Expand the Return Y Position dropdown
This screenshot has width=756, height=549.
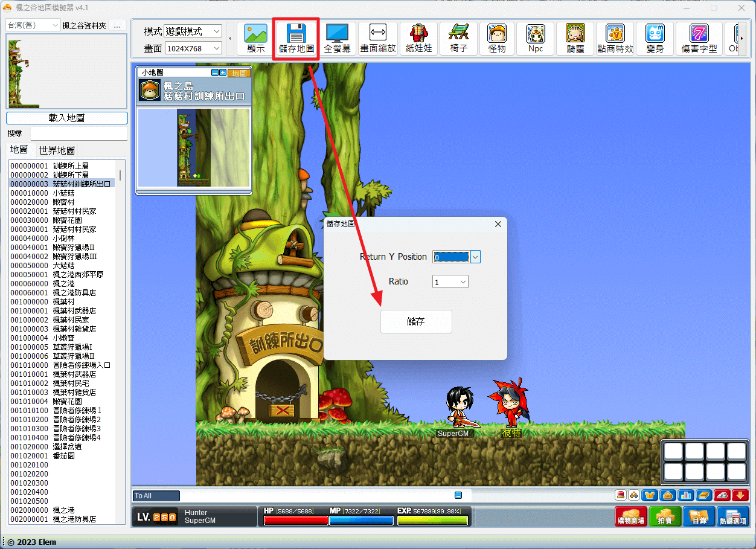pos(475,257)
